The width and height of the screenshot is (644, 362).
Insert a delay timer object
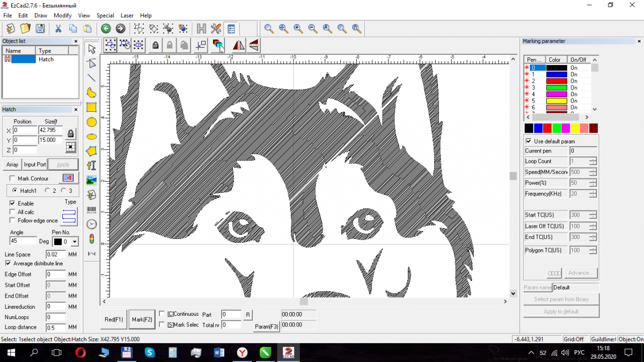(x=92, y=224)
